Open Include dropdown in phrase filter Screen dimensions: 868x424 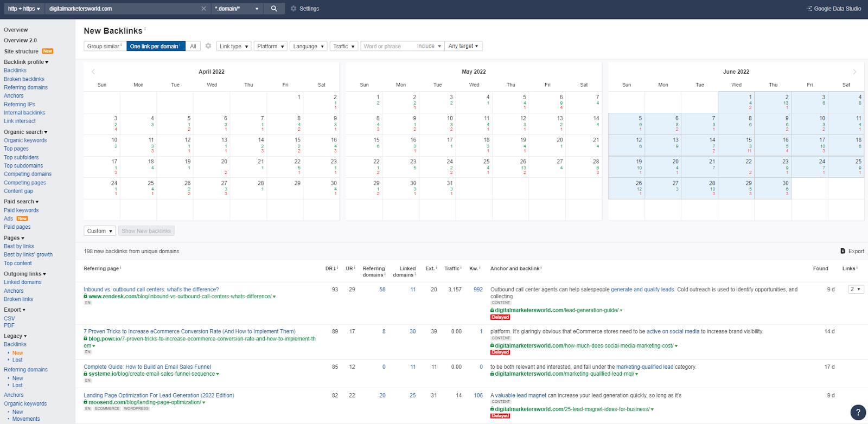(x=429, y=46)
